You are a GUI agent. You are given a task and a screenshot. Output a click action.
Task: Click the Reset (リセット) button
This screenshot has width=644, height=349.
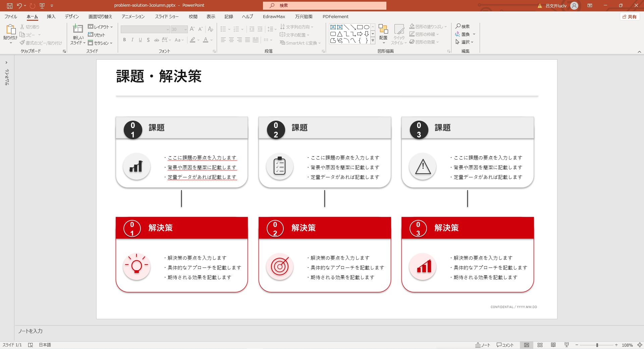(x=97, y=35)
